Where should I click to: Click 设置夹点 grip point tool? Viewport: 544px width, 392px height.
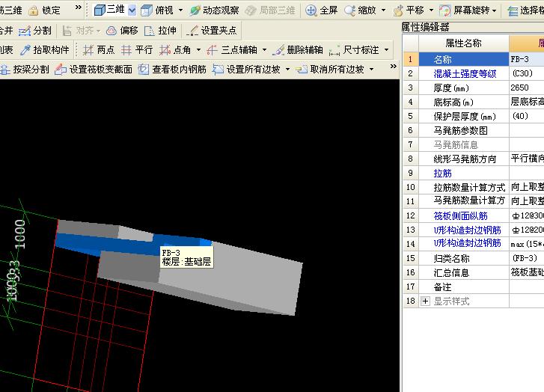click(211, 31)
